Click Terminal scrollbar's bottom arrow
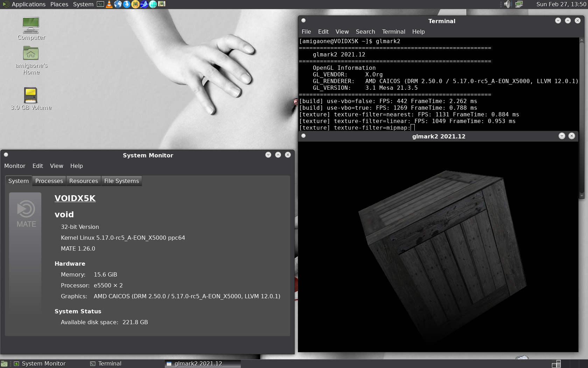Viewport: 588px width, 368px height. pyautogui.click(x=582, y=196)
